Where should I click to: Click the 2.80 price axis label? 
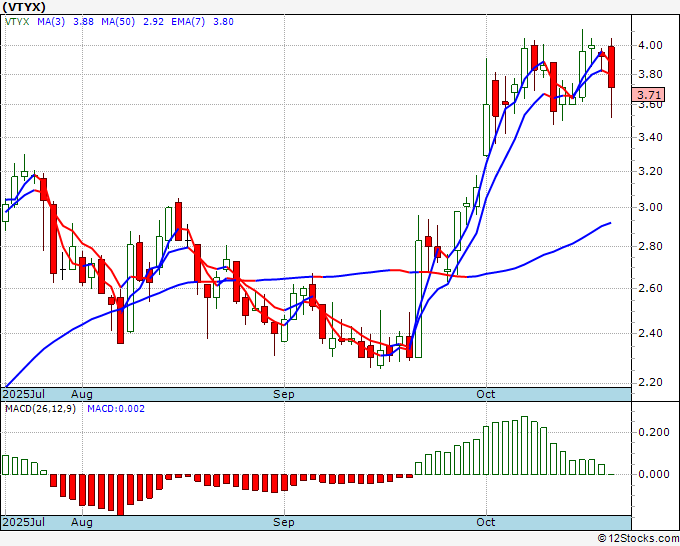650,246
